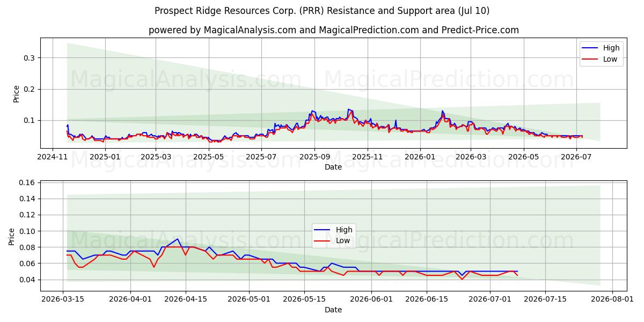Click the '0.1' price tick on the top chart

pyautogui.click(x=29, y=120)
